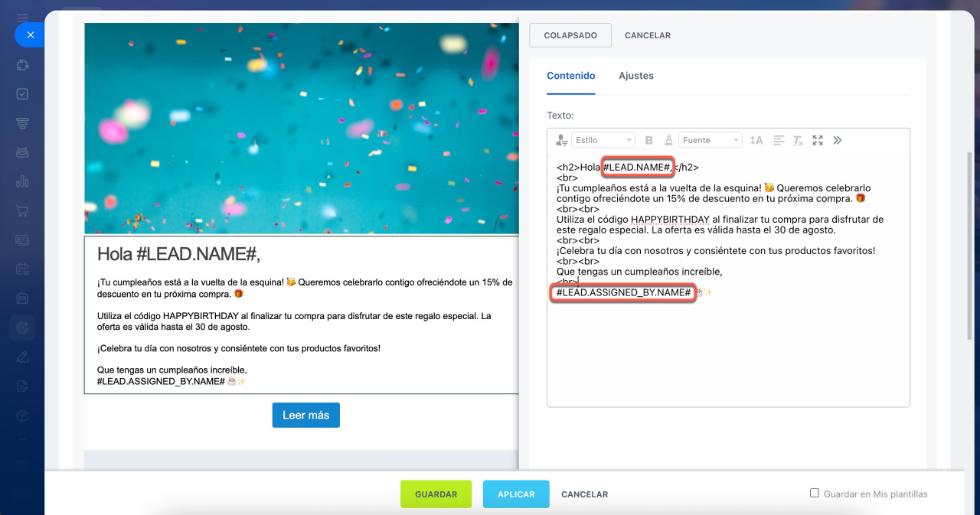Click the 'Texto:' field label

click(x=560, y=116)
